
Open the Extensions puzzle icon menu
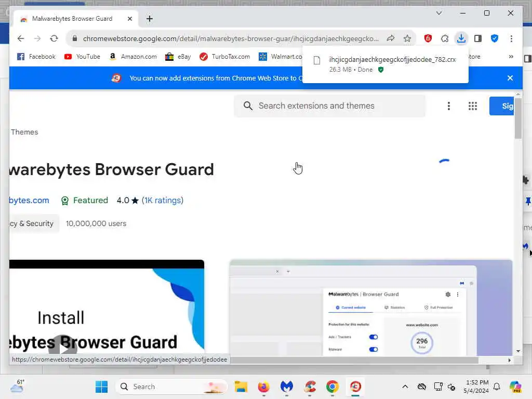445,38
